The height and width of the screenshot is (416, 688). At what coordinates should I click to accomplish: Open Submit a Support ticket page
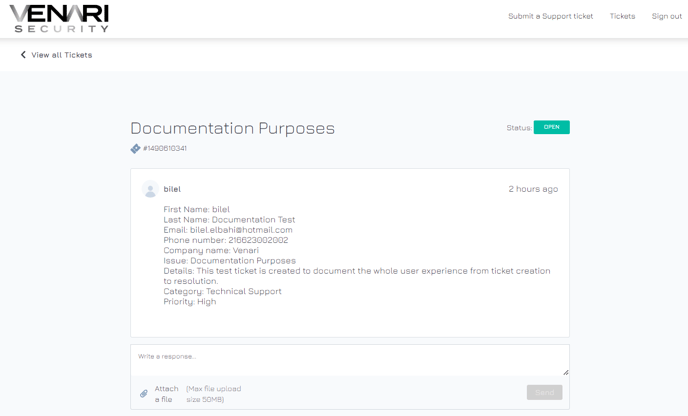tap(550, 16)
